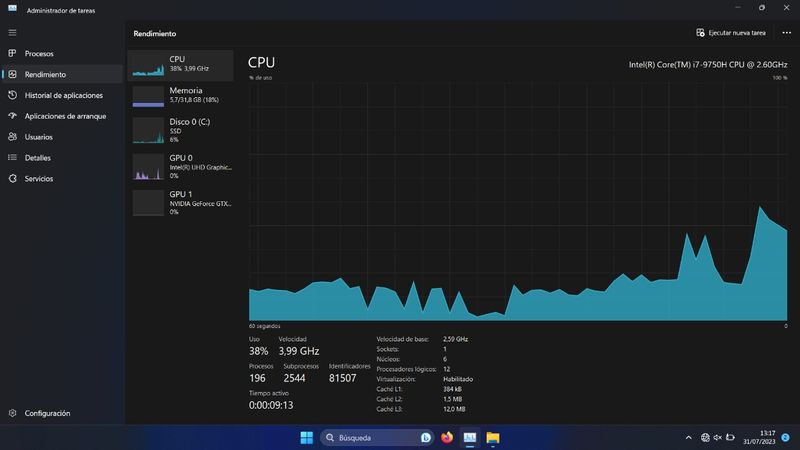Screen dimensions: 800x450
Task: Click the 196 Procesos count
Action: [x=257, y=378]
